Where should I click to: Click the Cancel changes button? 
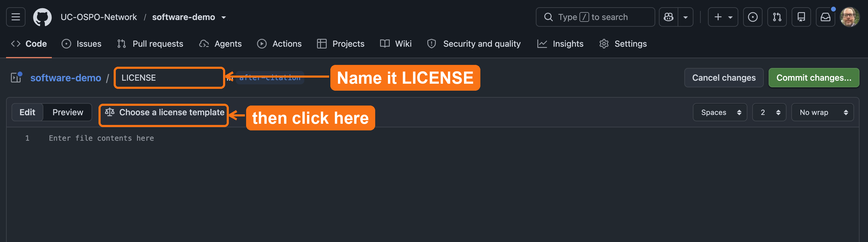pos(724,78)
